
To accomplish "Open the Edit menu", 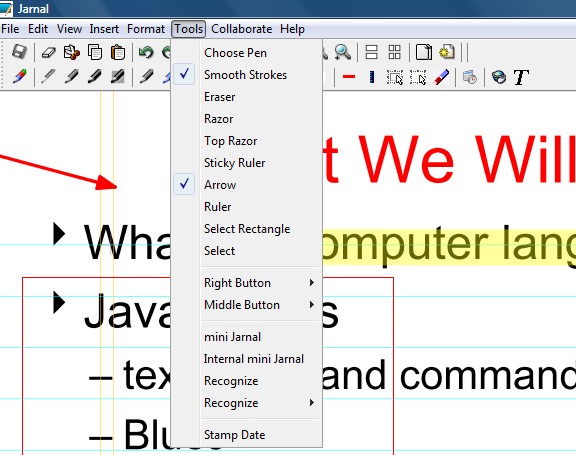I will click(38, 29).
